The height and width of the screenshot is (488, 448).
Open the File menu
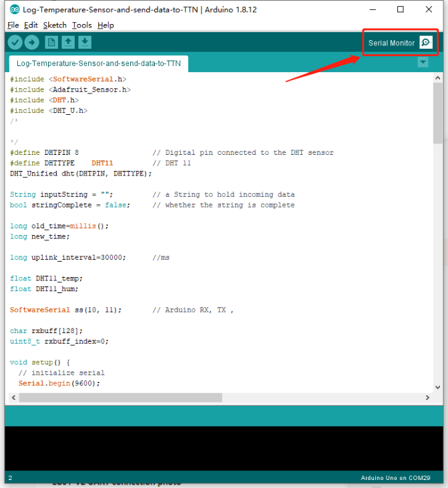(13, 25)
